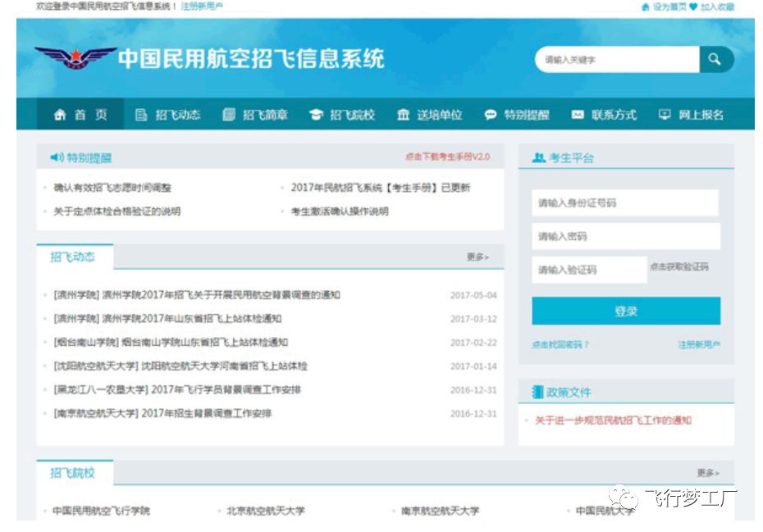Click the 登录 button
The image size is (763, 532).
pos(626,311)
